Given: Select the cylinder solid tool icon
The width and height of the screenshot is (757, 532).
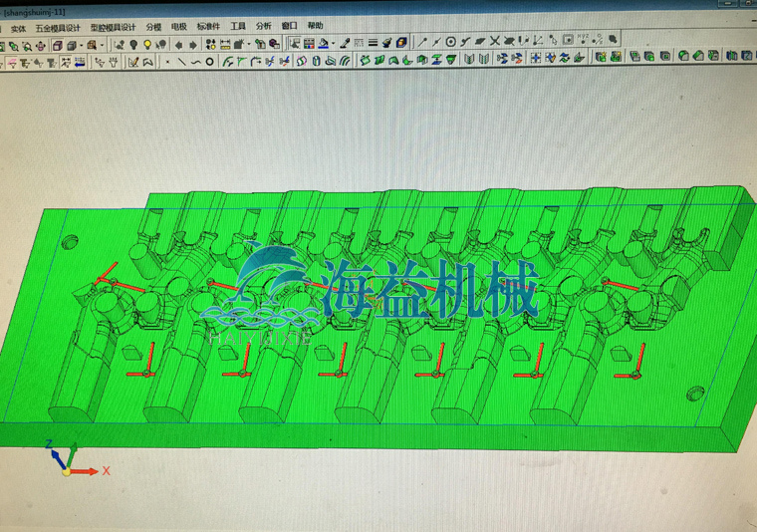Looking at the screenshot, I should [x=317, y=60].
